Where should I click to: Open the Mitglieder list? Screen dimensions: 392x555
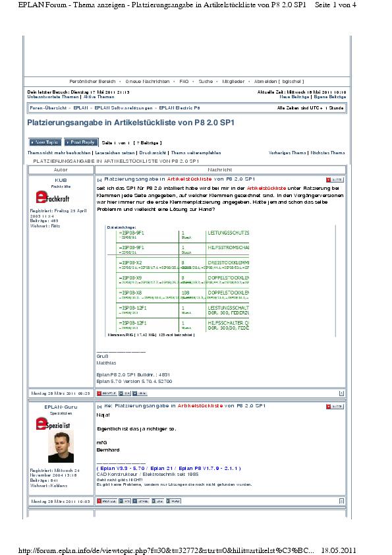[x=233, y=82]
